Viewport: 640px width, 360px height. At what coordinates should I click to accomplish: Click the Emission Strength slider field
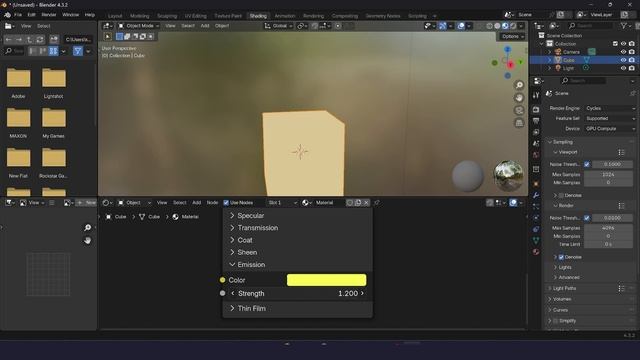click(297, 293)
